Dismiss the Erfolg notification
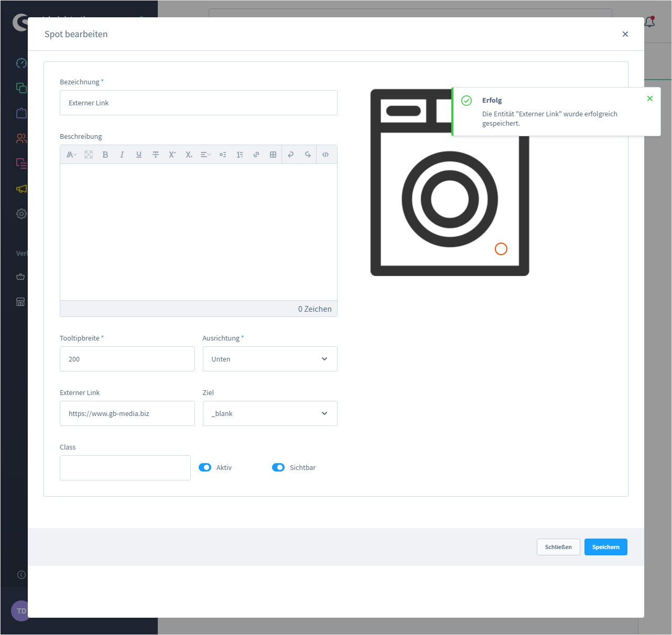Image resolution: width=672 pixels, height=635 pixels. click(650, 98)
